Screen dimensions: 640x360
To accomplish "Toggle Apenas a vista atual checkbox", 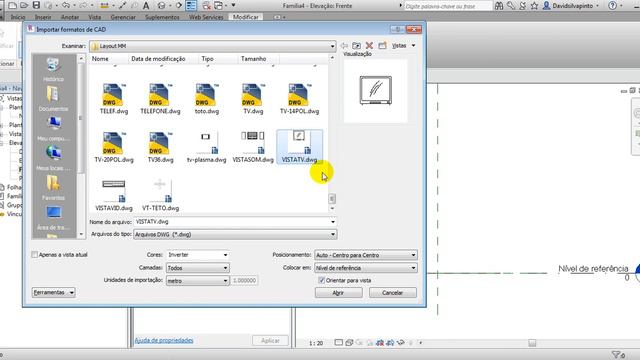I will [34, 255].
